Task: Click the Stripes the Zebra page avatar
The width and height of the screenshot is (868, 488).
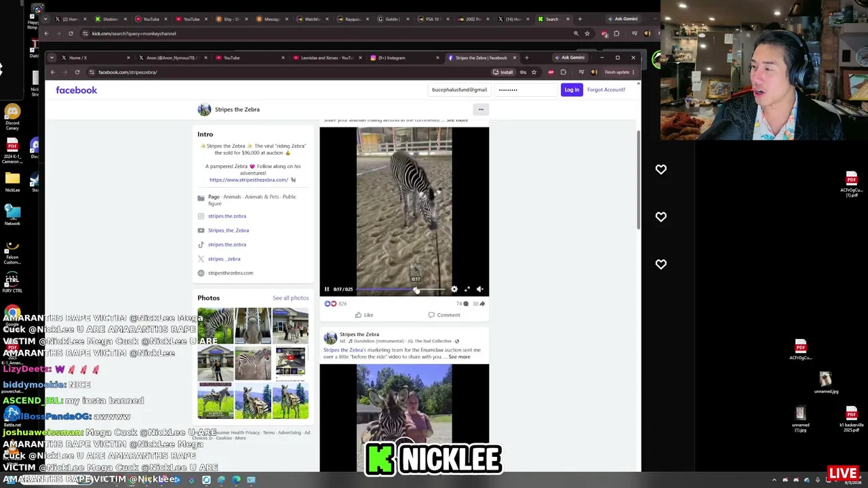Action: tap(204, 110)
